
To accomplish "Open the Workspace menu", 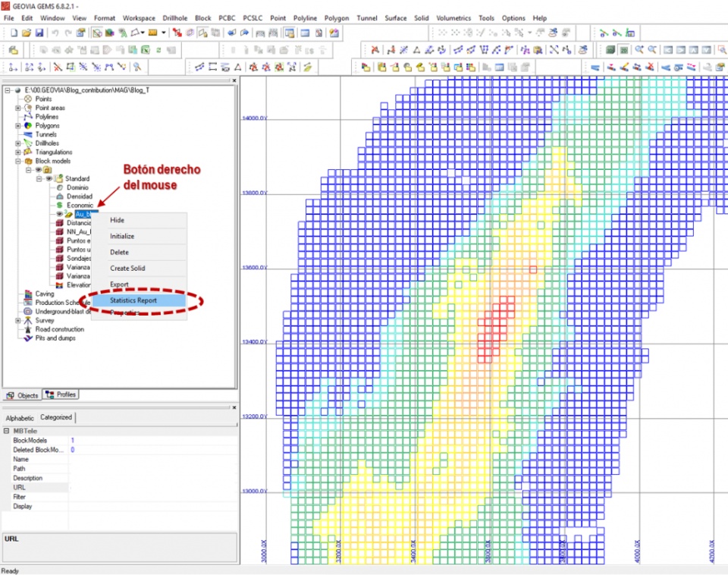I will coord(139,18).
